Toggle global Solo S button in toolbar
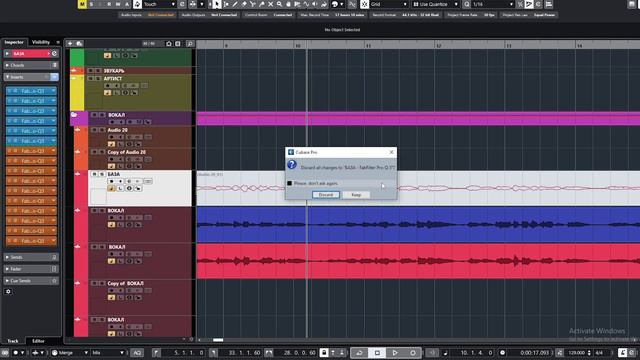 click(91, 4)
